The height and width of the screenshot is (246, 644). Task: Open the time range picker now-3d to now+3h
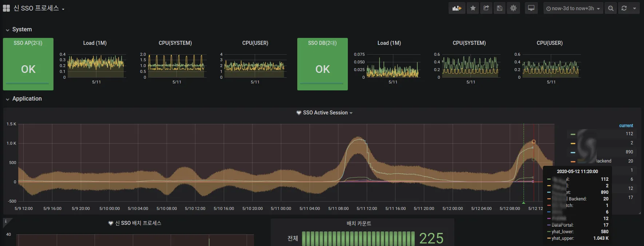click(573, 8)
